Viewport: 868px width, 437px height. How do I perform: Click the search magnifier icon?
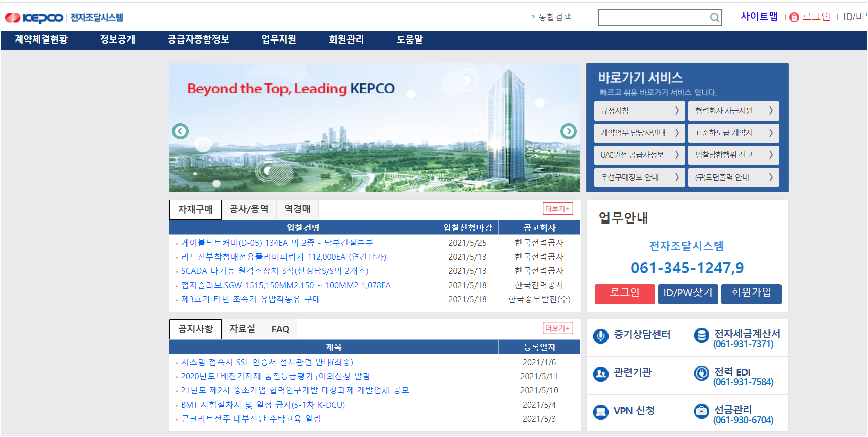tap(714, 18)
